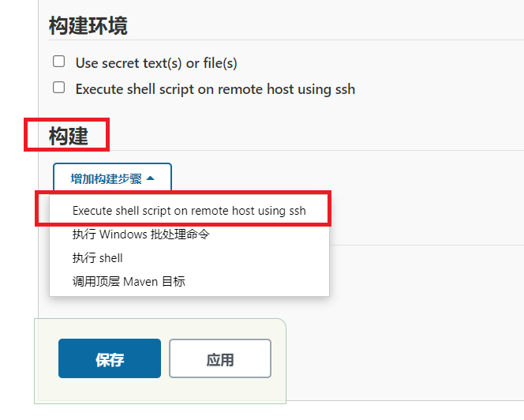
Task: Choose Execute shell script on remote host menu item
Action: 189,211
